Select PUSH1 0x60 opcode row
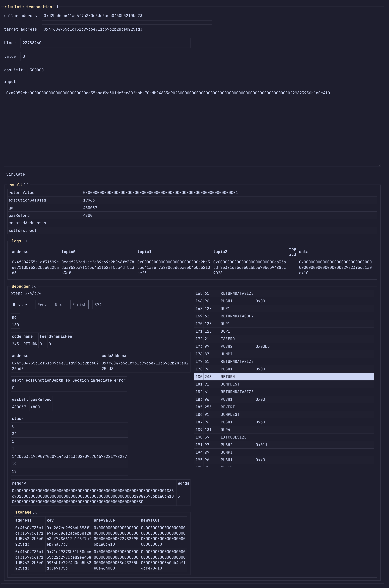Screen dimensions: 389x588 pyautogui.click(x=284, y=422)
